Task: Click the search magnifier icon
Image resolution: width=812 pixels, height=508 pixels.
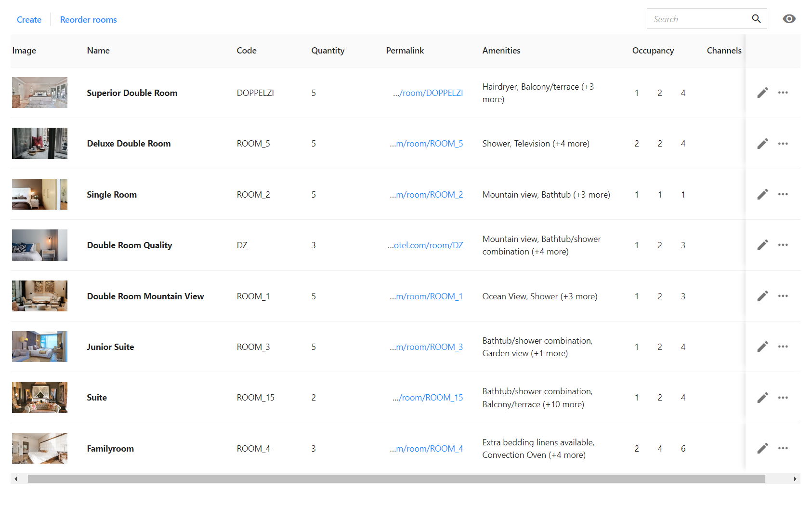Action: pyautogui.click(x=756, y=19)
